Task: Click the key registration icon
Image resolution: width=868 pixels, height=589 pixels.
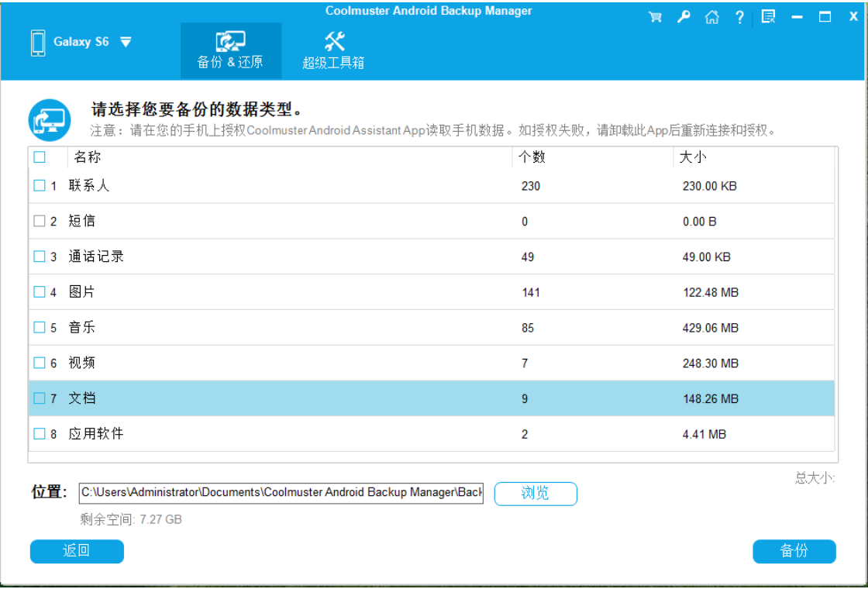Action: tap(684, 17)
